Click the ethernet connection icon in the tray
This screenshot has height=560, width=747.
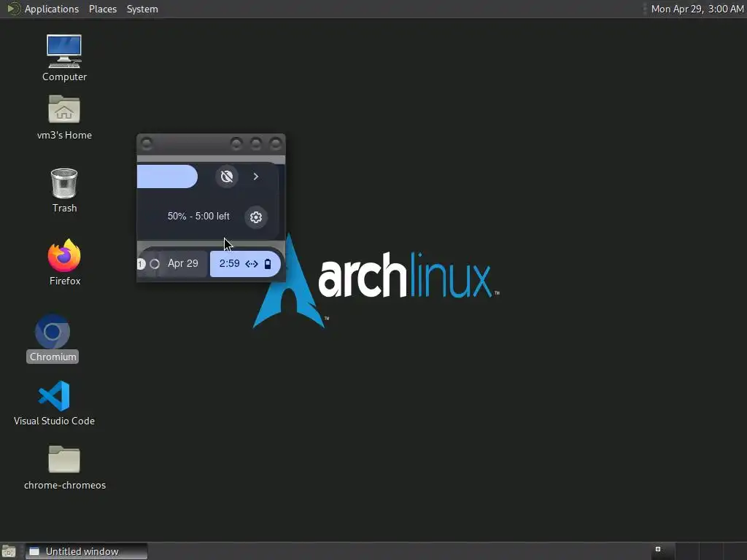[252, 264]
